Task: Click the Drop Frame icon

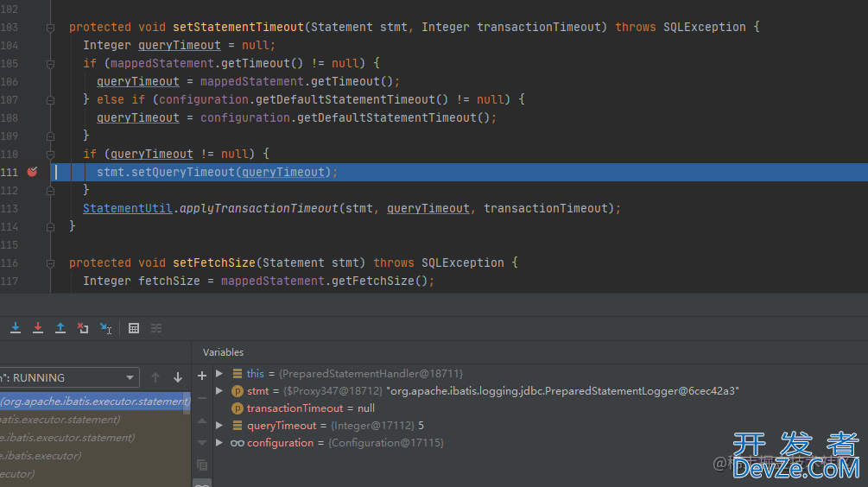Action: 83,328
